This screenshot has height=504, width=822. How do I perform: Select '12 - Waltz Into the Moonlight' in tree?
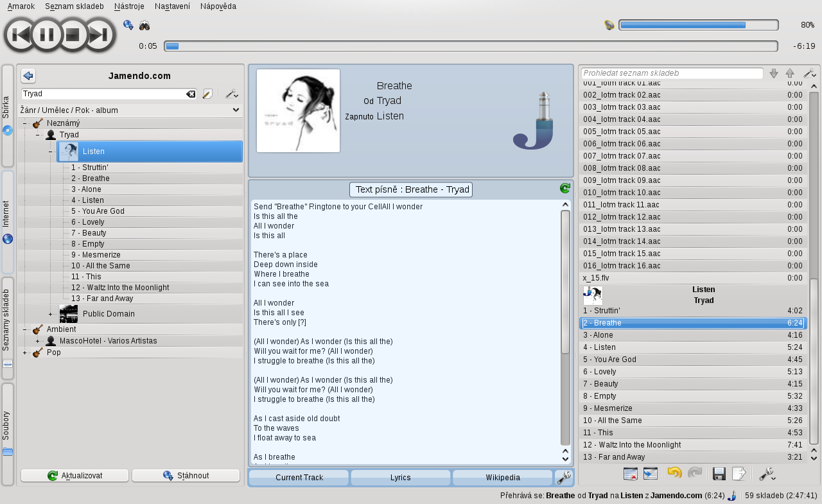[120, 288]
